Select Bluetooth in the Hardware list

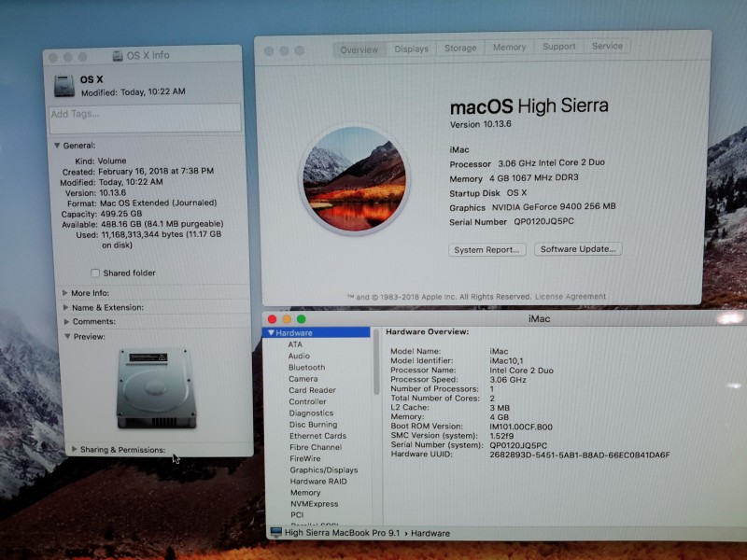307,367
